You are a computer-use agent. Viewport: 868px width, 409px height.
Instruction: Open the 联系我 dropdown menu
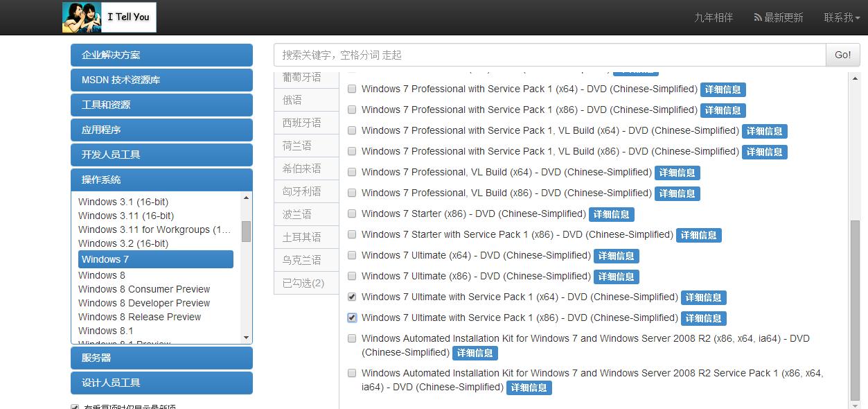pyautogui.click(x=841, y=18)
